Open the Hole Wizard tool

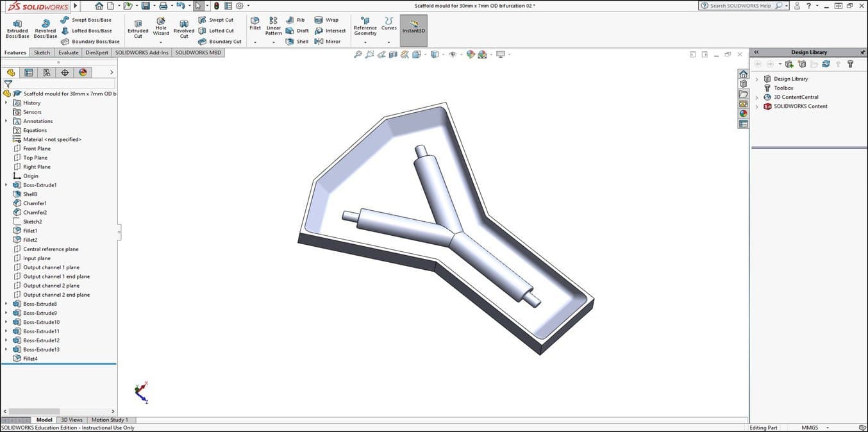161,26
